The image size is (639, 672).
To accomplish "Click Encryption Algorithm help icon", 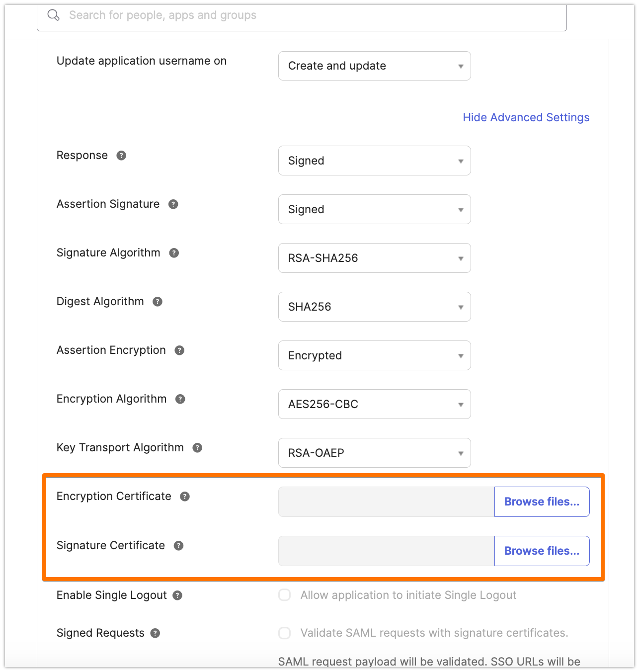I will [x=180, y=399].
